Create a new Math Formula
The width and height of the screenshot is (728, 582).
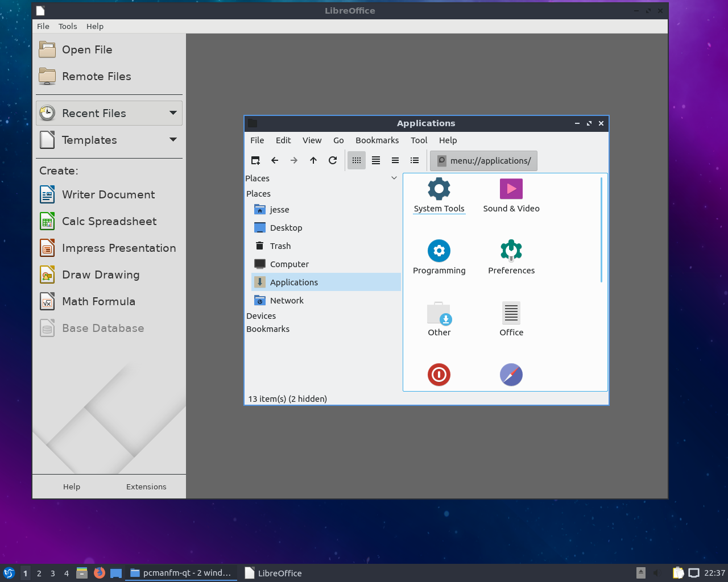pyautogui.click(x=109, y=301)
